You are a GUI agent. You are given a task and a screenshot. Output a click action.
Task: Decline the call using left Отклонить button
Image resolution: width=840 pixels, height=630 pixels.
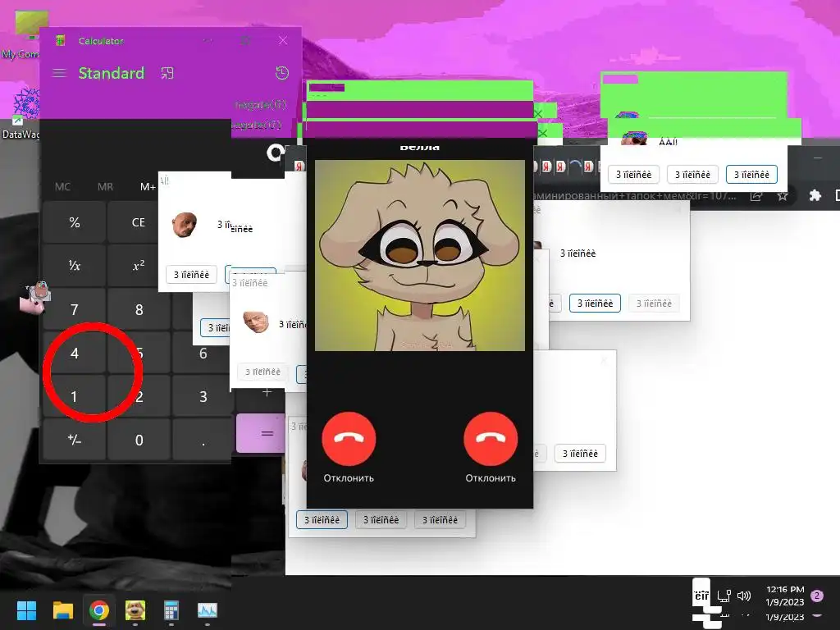tap(349, 439)
